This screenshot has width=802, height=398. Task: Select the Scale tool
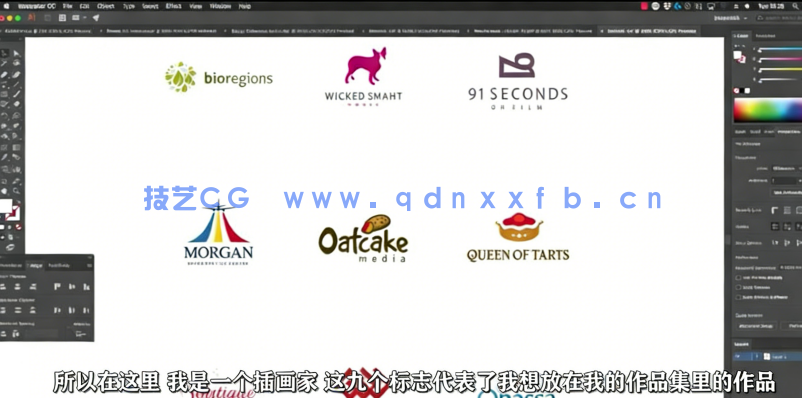[16, 116]
